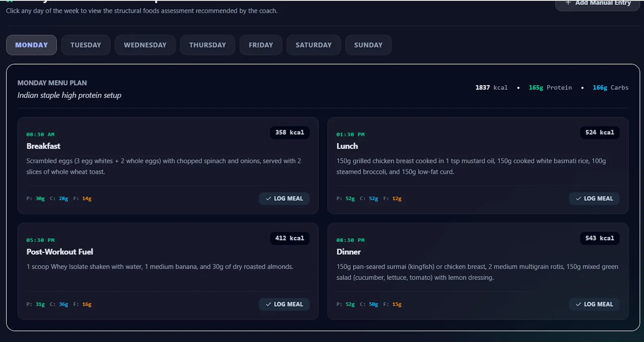This screenshot has height=342, width=644.
Task: Click Dinner fat value 15g
Action: [x=397, y=305]
